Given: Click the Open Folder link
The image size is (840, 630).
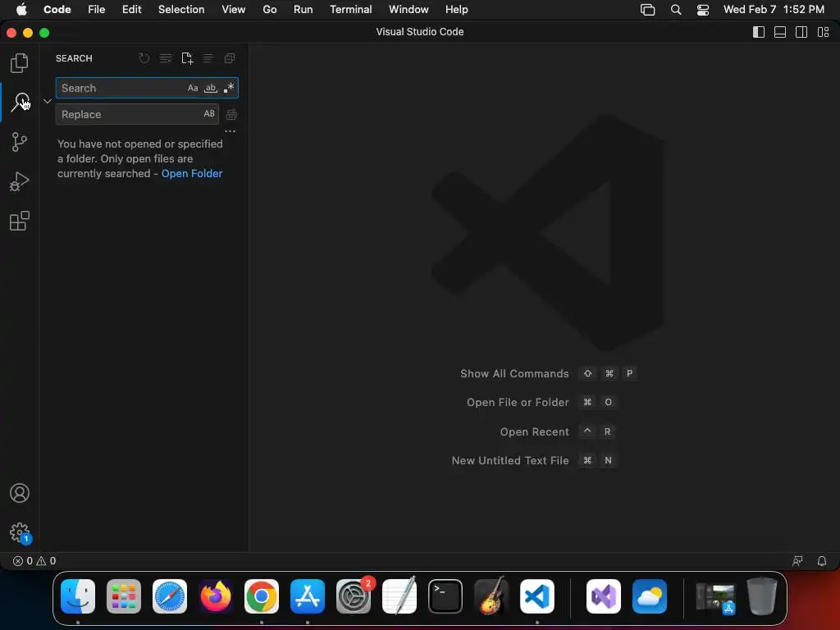Looking at the screenshot, I should (192, 174).
